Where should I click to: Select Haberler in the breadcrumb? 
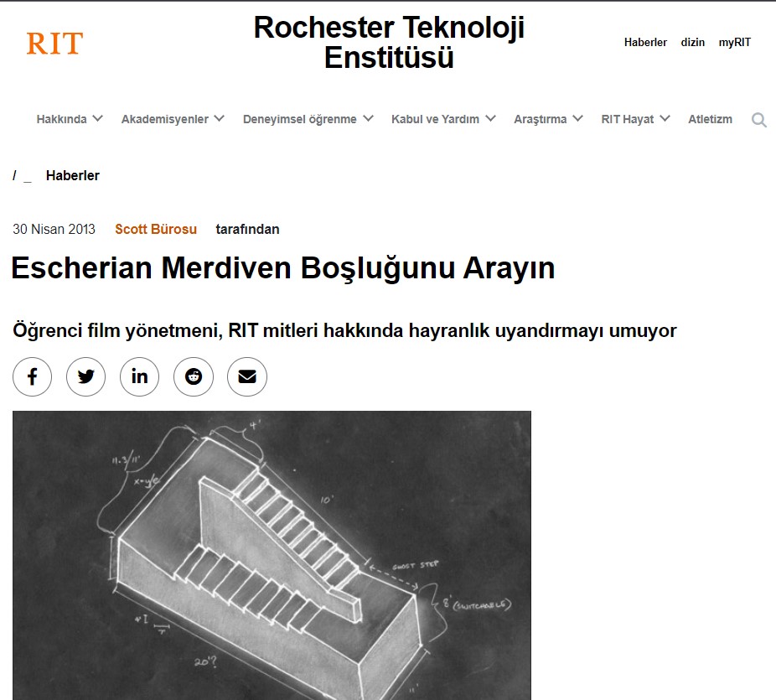(x=73, y=175)
